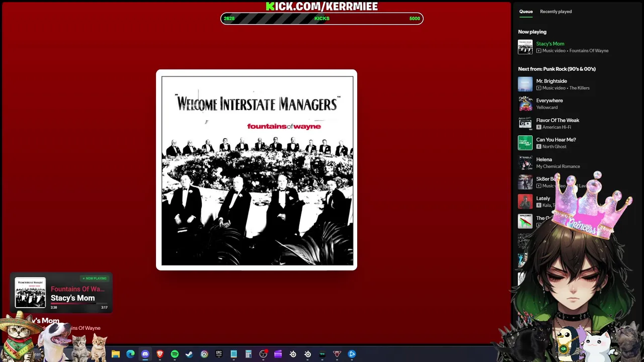Open Yellowcard artist link
The image size is (644, 362).
(547, 108)
